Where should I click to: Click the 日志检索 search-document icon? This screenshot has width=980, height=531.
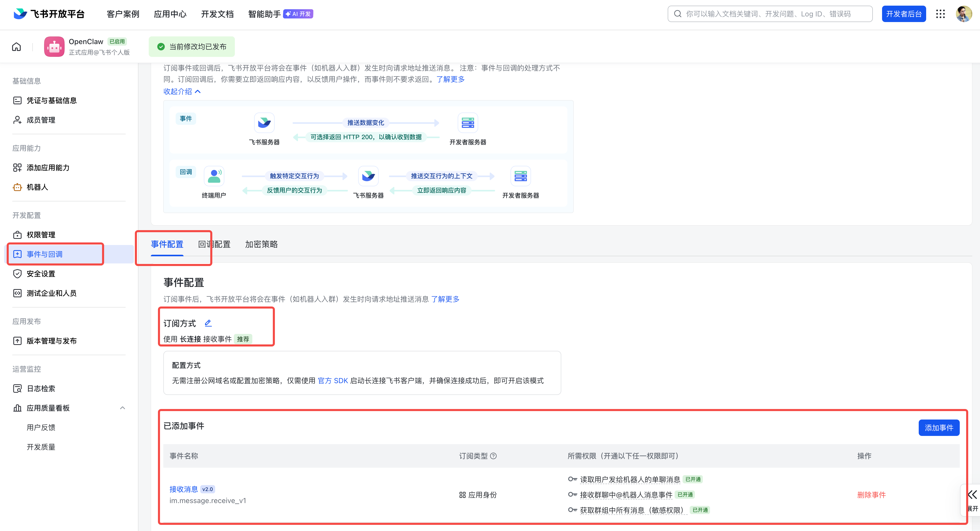coord(17,389)
